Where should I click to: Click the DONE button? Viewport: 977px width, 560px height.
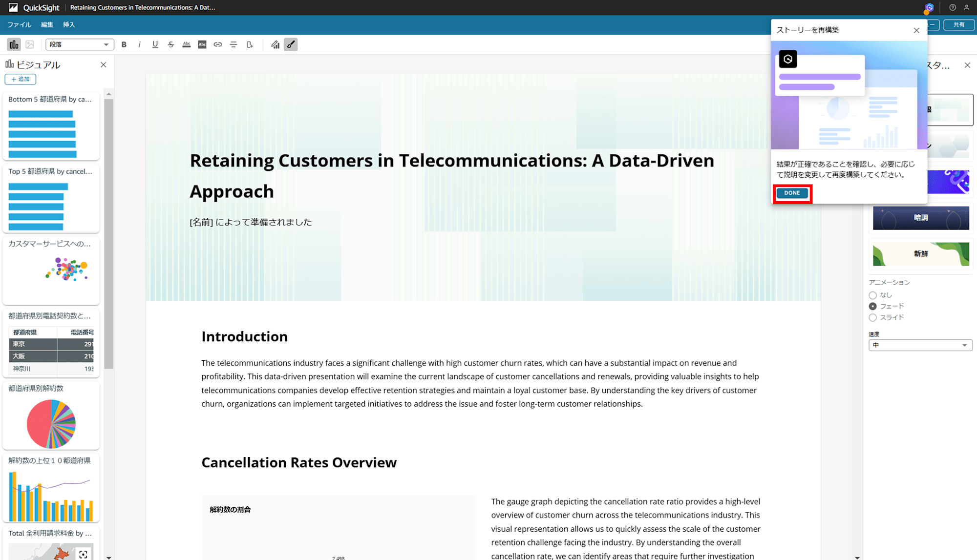click(792, 192)
